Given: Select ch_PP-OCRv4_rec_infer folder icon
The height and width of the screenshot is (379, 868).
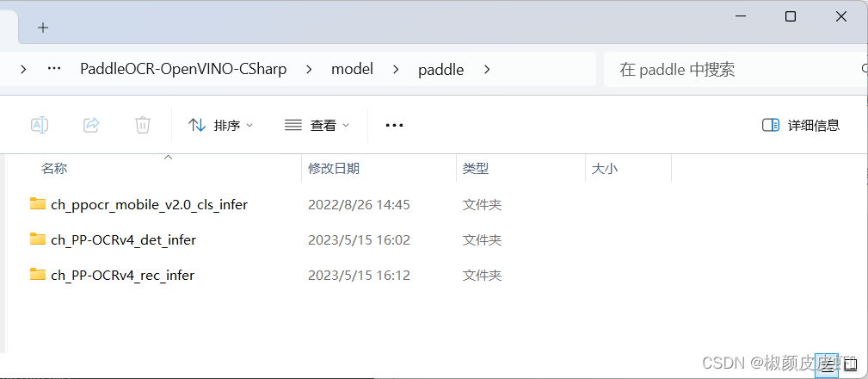Looking at the screenshot, I should click(38, 274).
